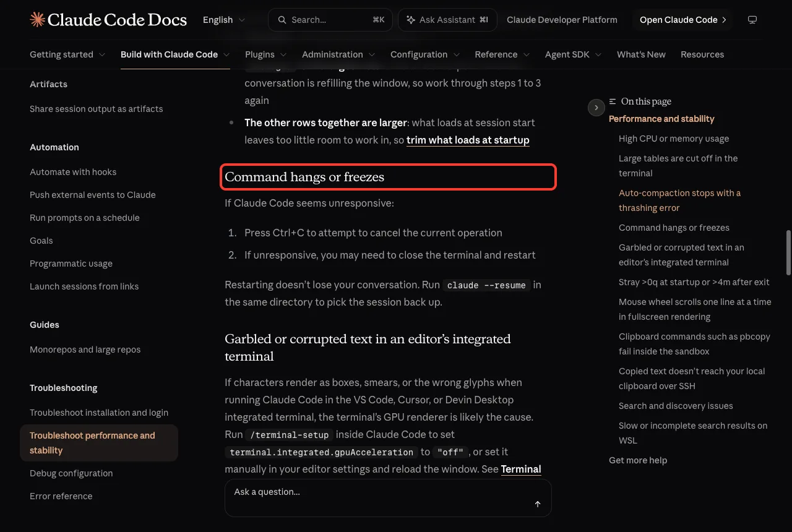Click the Claude Code Docs starburst logo
The image size is (792, 532).
(x=37, y=20)
